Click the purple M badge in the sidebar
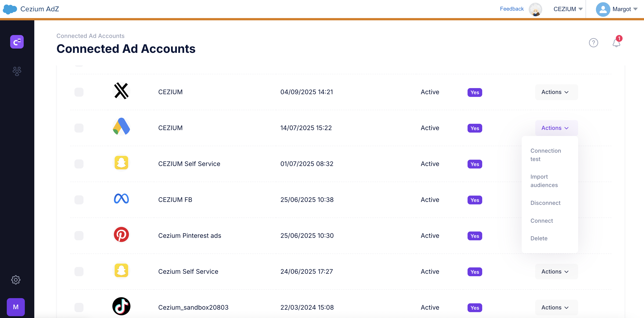The image size is (644, 318). [16, 307]
